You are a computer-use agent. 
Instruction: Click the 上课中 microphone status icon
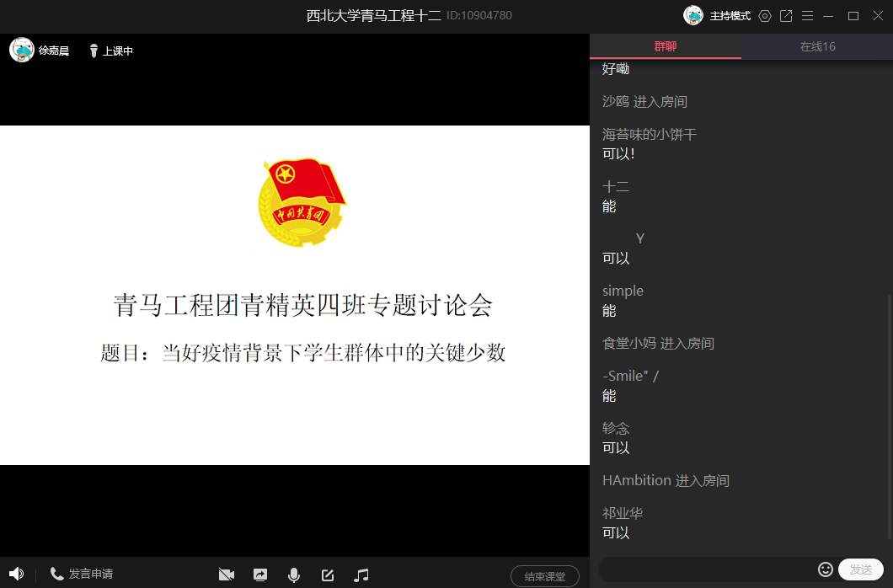point(94,51)
